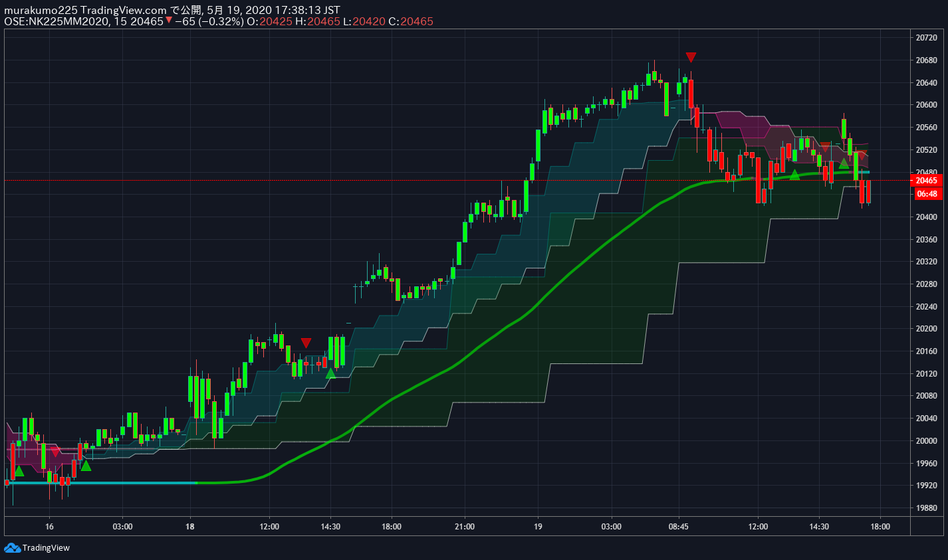This screenshot has width=948, height=560.
Task: Select the open value O:20425
Action: [269, 21]
